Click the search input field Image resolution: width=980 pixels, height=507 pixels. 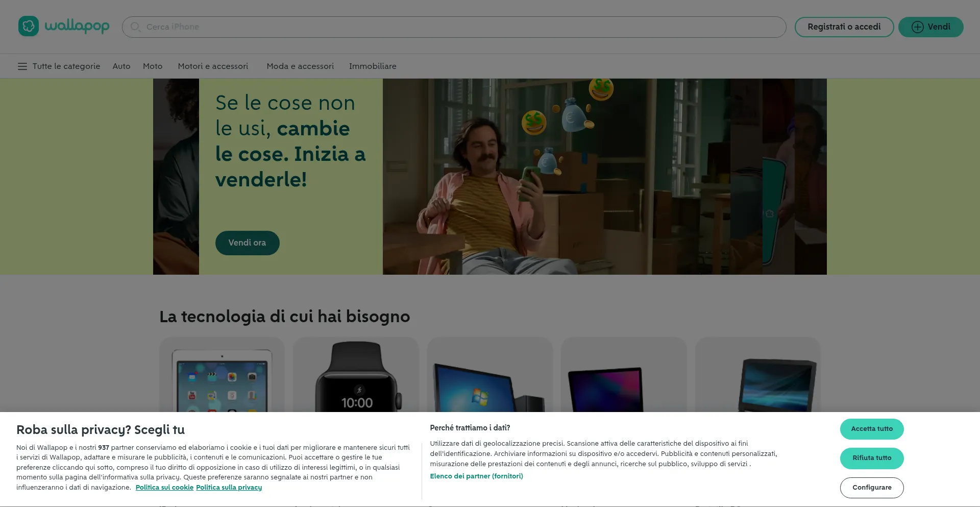[459, 27]
